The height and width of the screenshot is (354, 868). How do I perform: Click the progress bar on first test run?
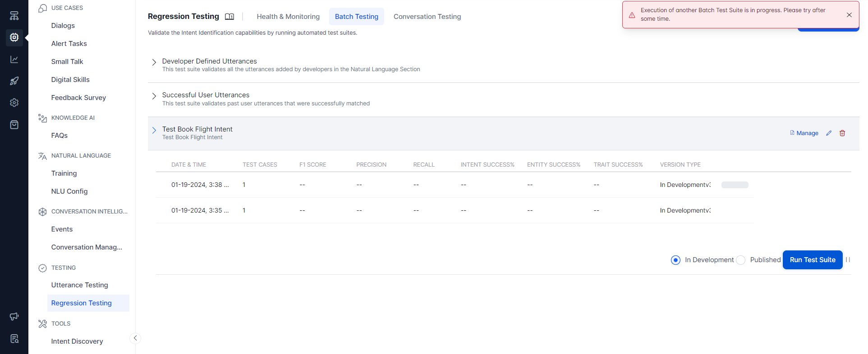(x=735, y=185)
